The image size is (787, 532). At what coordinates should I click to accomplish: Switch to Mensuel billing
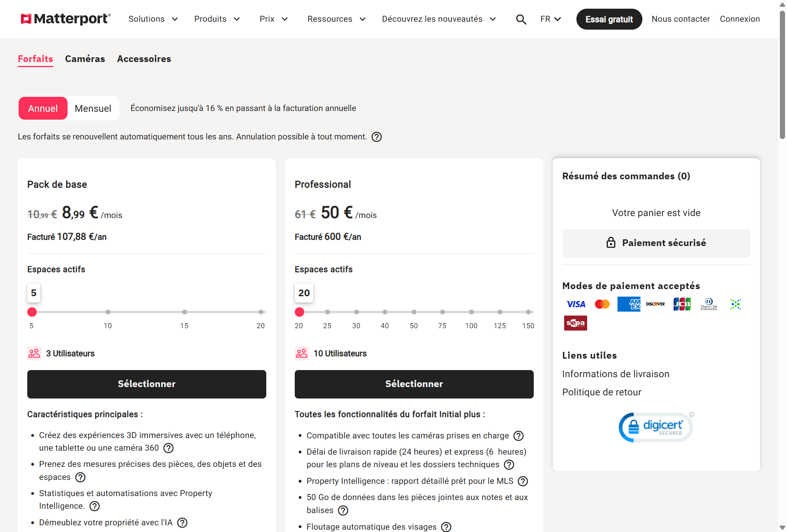93,108
